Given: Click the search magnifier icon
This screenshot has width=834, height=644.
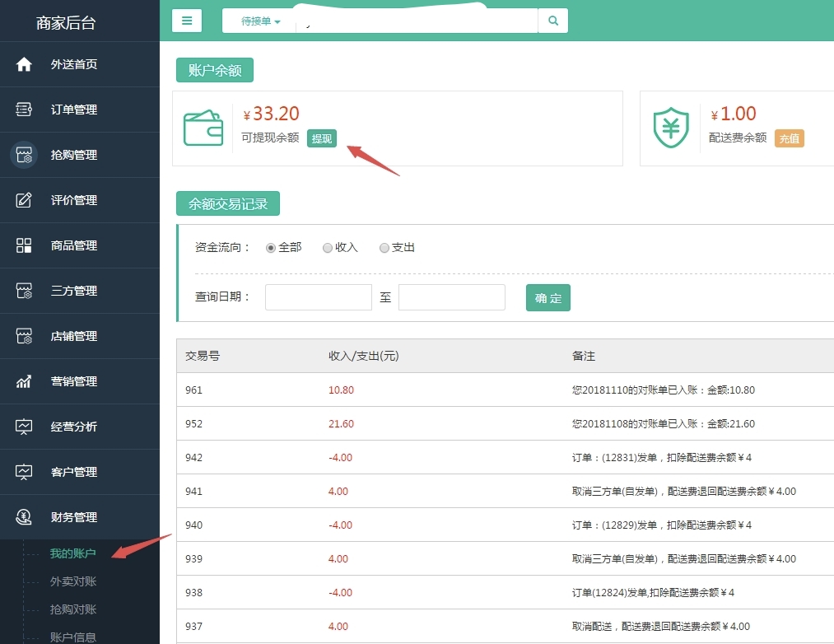Looking at the screenshot, I should (x=553, y=21).
